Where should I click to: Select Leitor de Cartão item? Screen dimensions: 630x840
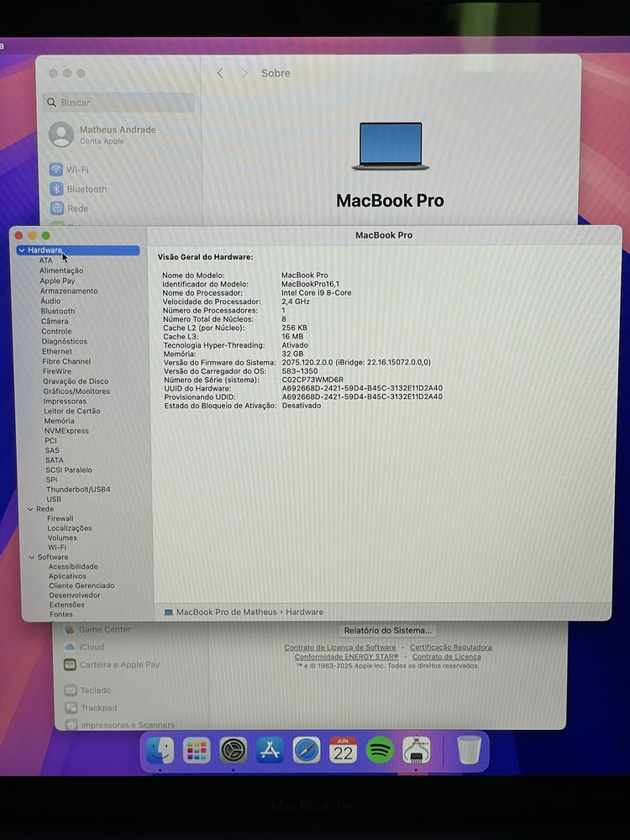point(71,411)
